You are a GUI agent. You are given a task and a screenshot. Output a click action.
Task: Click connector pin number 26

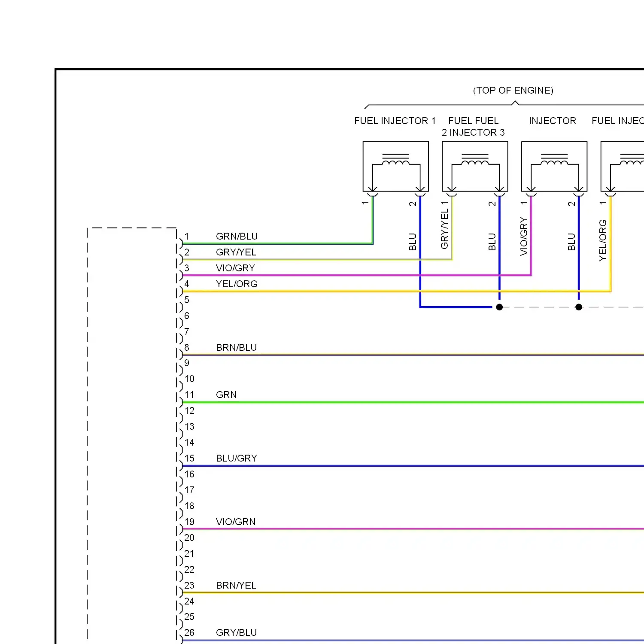click(x=189, y=632)
